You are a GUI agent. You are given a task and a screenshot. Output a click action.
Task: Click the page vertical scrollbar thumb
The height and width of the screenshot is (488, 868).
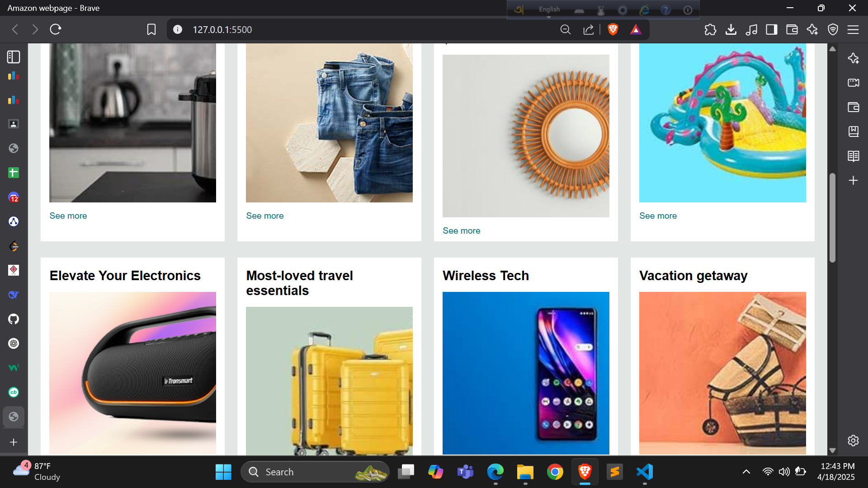(x=832, y=217)
